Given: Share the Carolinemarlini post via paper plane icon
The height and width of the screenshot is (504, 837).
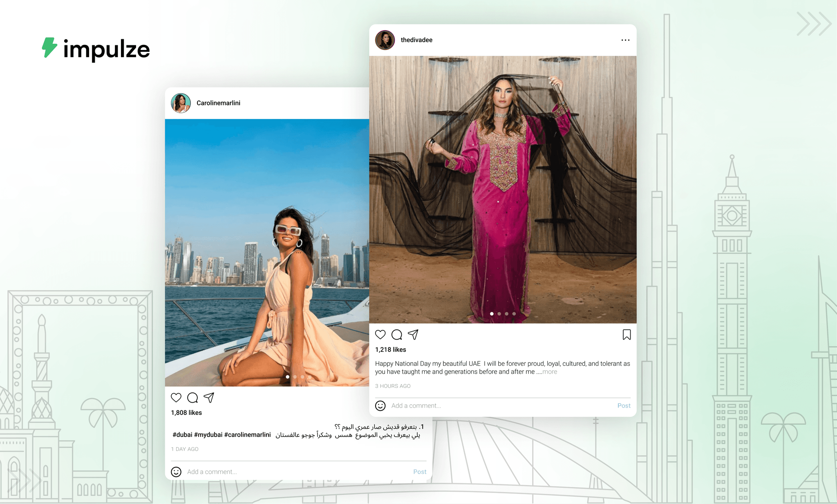Looking at the screenshot, I should click(209, 397).
